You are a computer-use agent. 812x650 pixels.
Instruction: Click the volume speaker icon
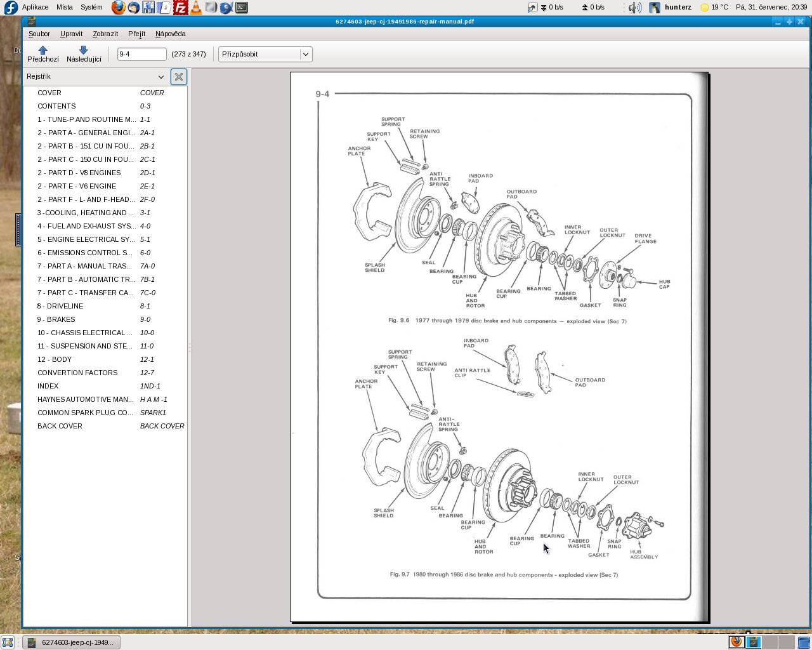point(635,8)
